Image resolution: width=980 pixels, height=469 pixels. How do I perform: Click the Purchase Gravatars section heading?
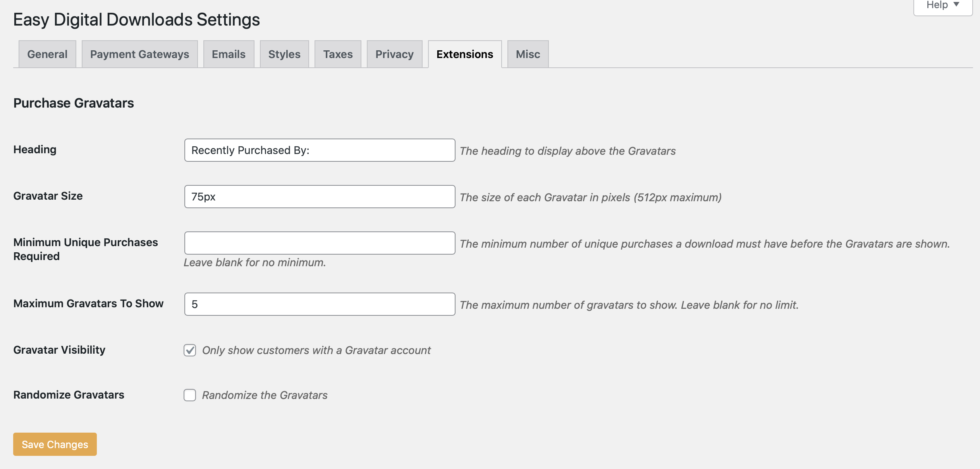click(x=74, y=103)
